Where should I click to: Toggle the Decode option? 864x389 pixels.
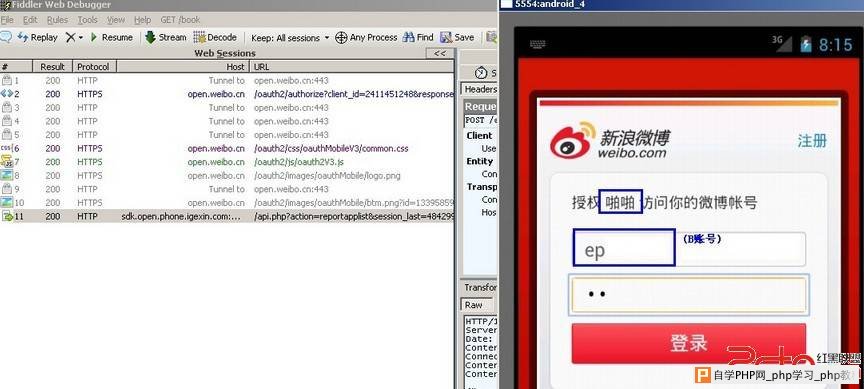pos(215,37)
